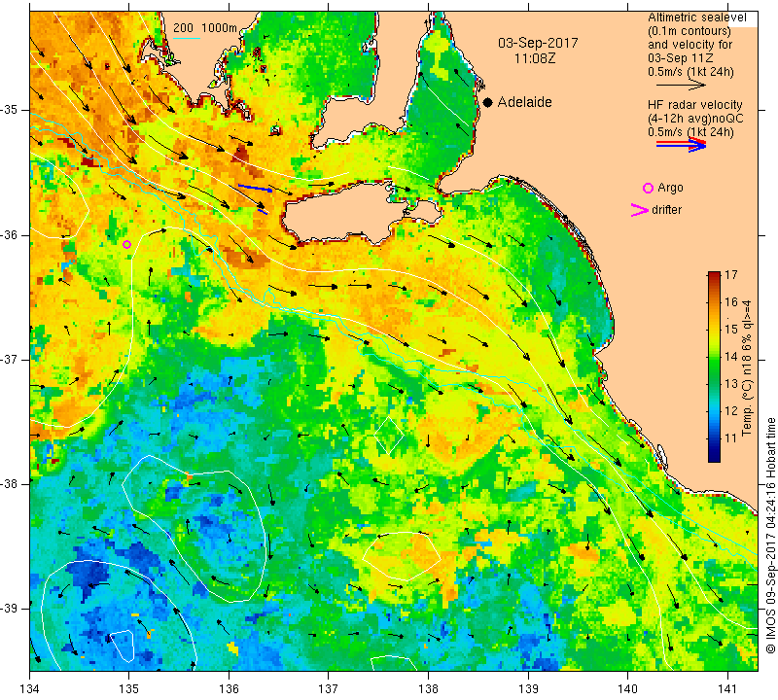Click the 140 longitude axis label
This screenshot has width=778, height=700.
click(627, 688)
